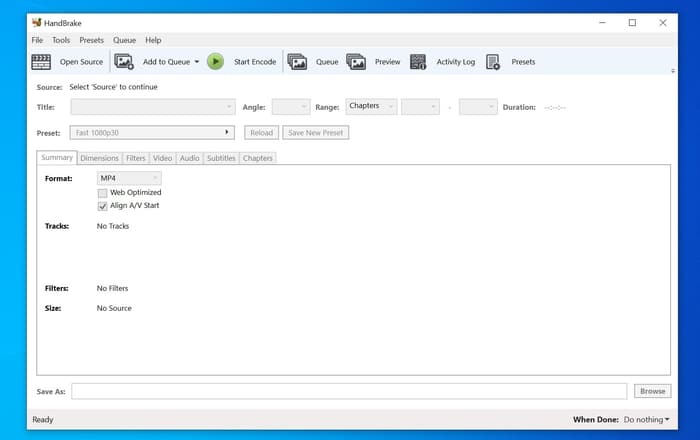This screenshot has width=700, height=440.
Task: Click the 'Ready' status bar text
Action: point(43,419)
